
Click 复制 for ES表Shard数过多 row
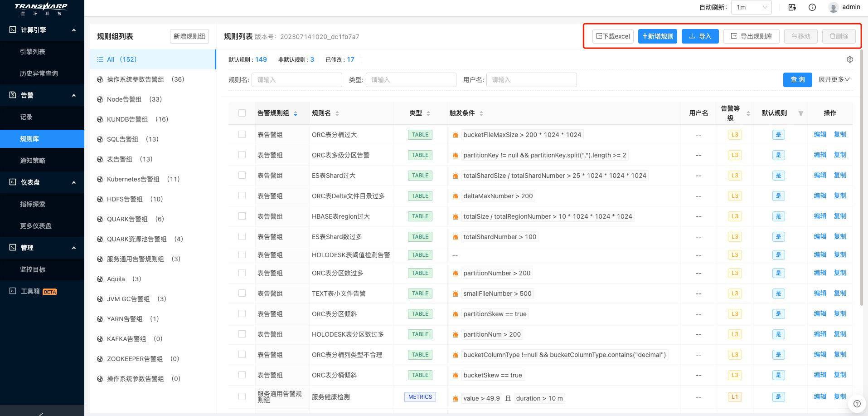tap(840, 236)
